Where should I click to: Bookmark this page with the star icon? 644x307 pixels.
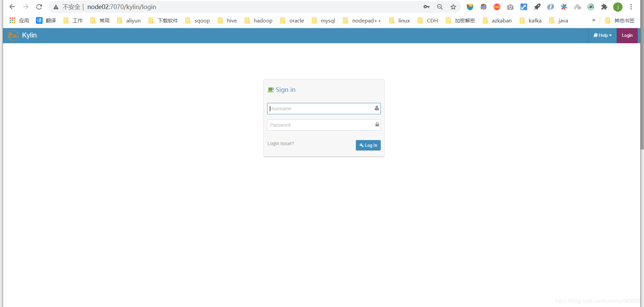(x=453, y=7)
